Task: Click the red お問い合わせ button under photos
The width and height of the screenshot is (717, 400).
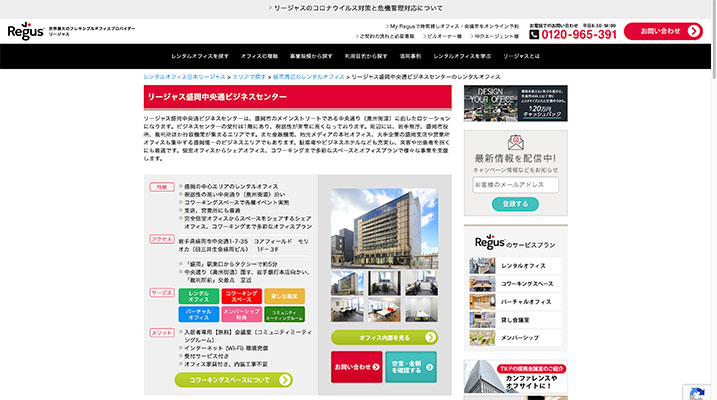Action: coord(356,367)
